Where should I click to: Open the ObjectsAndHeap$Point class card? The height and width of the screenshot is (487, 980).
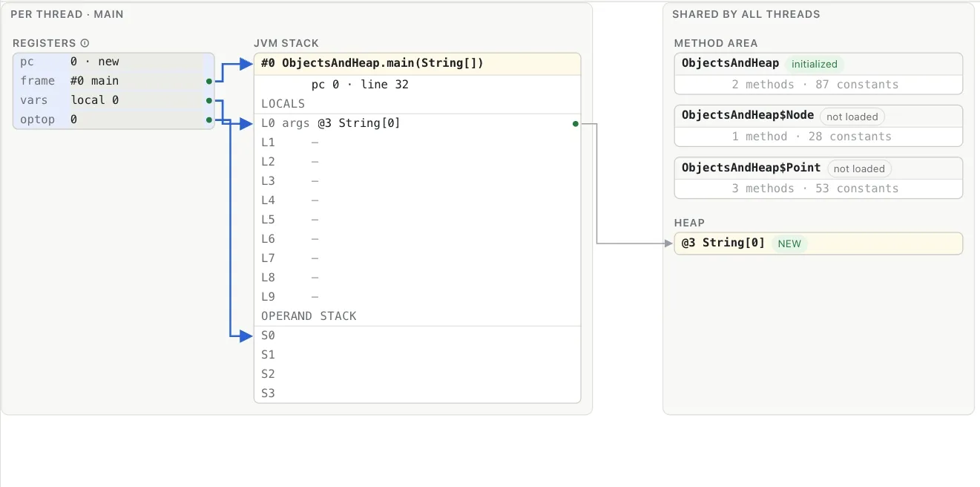[818, 177]
